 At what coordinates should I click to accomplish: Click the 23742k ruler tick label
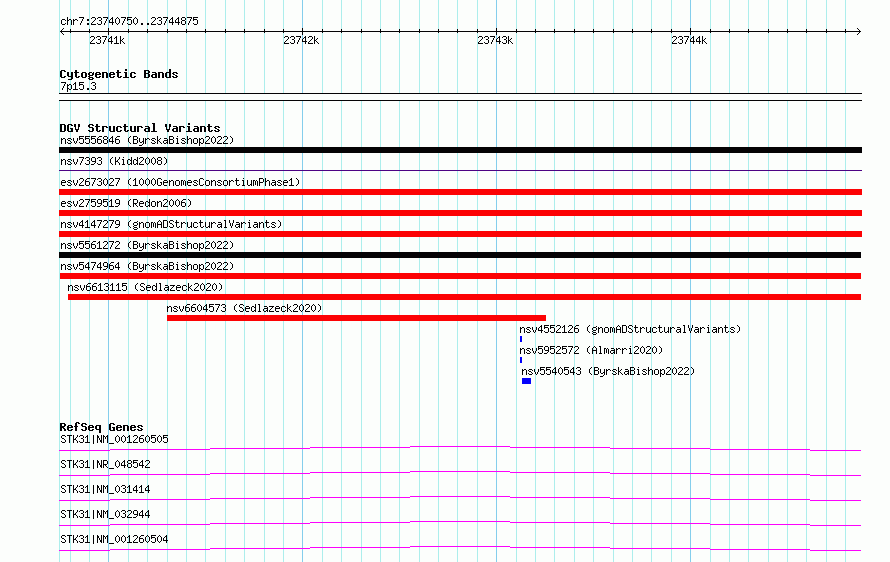(301, 40)
